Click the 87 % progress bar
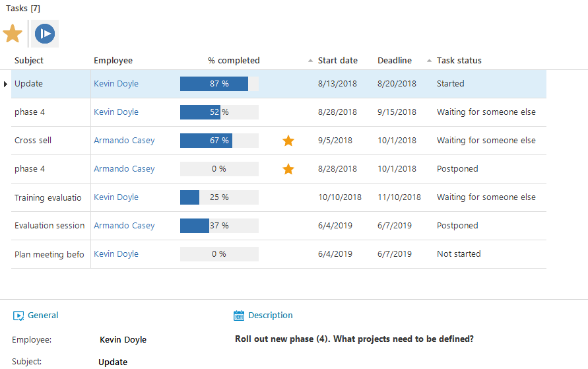The height and width of the screenshot is (369, 588). [219, 84]
